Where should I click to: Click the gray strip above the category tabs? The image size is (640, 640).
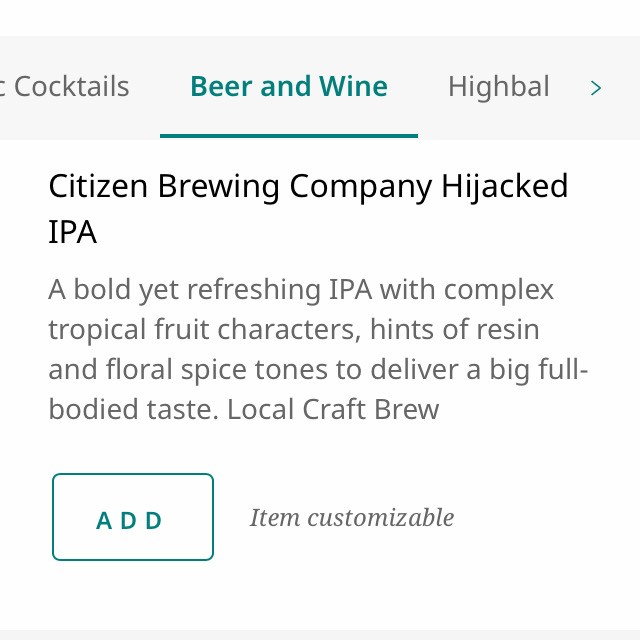tap(320, 46)
